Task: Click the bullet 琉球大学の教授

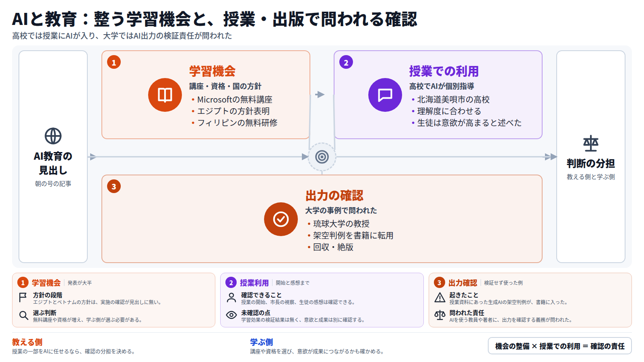Action: [341, 224]
